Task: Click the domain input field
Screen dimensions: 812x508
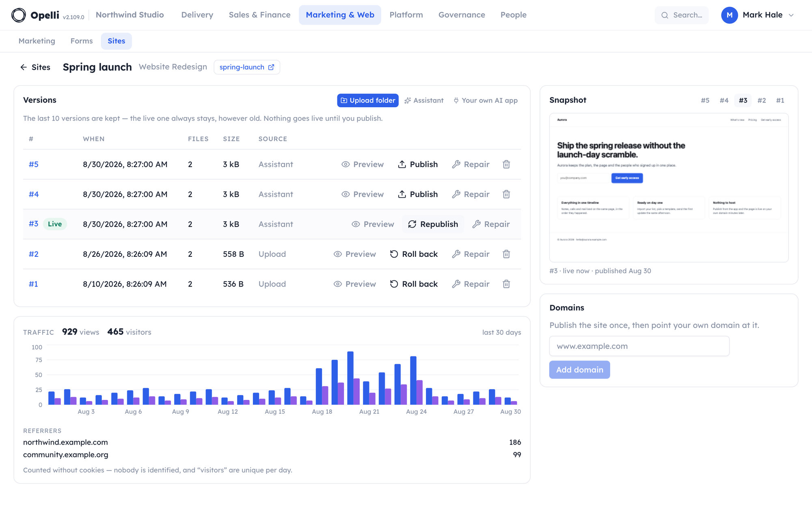Action: point(639,346)
